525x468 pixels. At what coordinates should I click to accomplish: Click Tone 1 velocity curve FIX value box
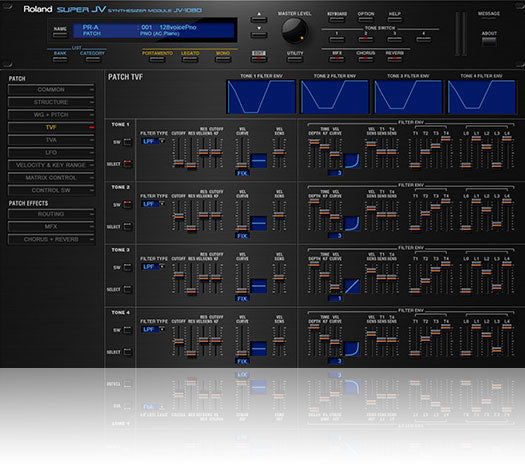click(242, 173)
